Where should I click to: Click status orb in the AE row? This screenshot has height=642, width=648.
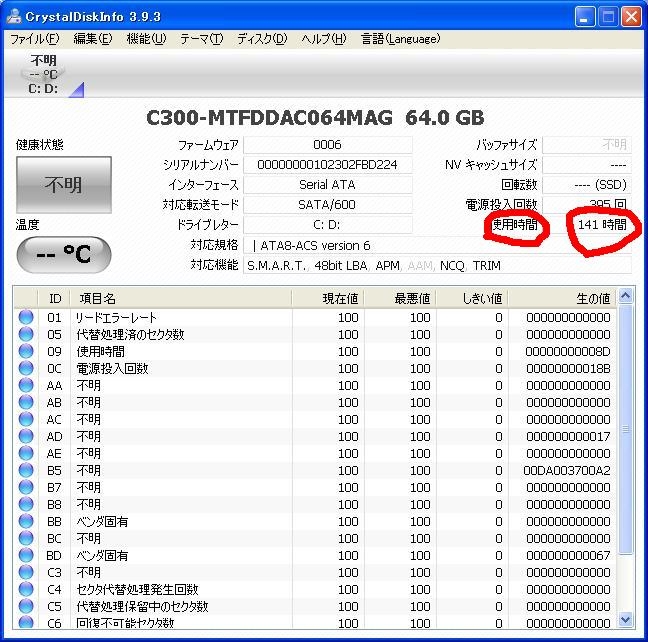26,453
